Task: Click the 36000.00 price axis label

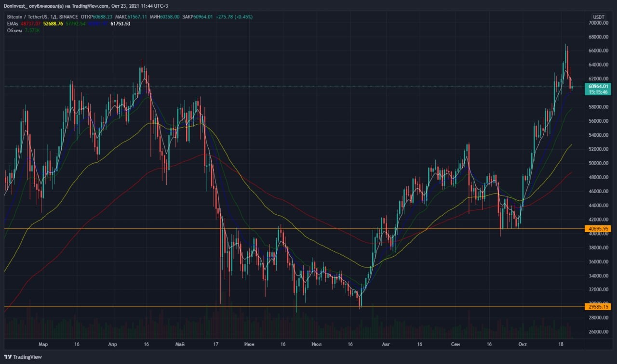Action: (x=598, y=262)
